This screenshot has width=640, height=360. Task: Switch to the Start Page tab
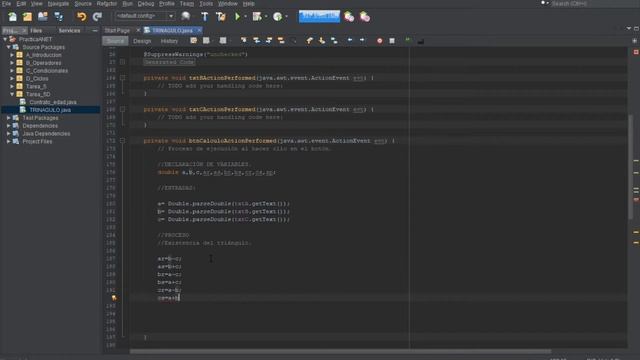117,31
